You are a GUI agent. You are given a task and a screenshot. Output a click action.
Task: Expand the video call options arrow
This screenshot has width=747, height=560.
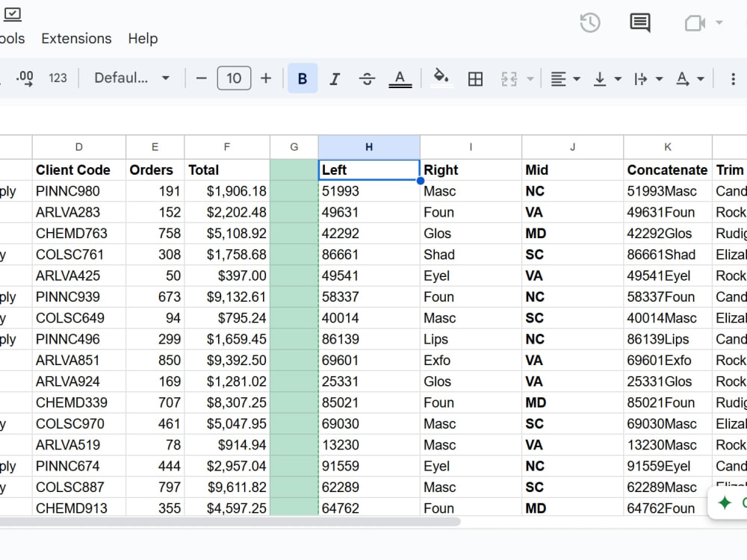pos(719,22)
